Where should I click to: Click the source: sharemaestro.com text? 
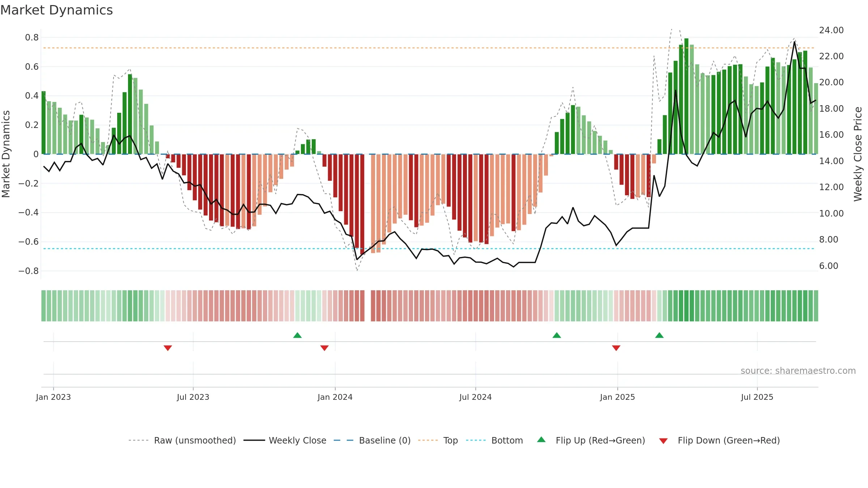(798, 371)
